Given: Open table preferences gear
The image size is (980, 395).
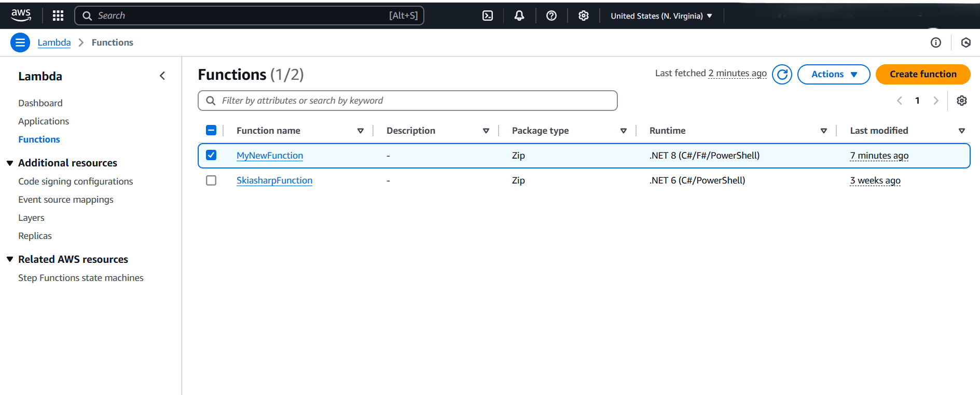Looking at the screenshot, I should click(x=962, y=101).
